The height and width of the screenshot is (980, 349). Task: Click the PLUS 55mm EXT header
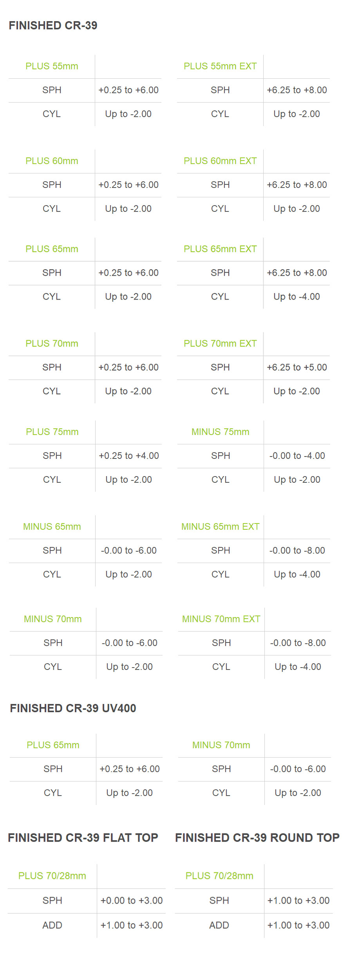[220, 66]
